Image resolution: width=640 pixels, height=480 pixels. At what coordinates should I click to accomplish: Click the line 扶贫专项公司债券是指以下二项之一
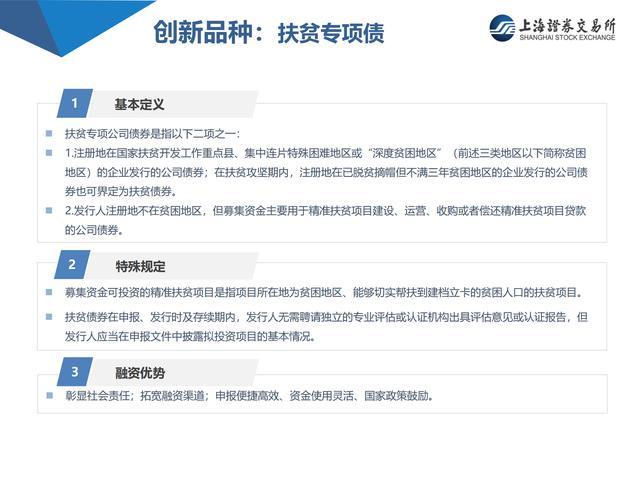[x=153, y=133]
